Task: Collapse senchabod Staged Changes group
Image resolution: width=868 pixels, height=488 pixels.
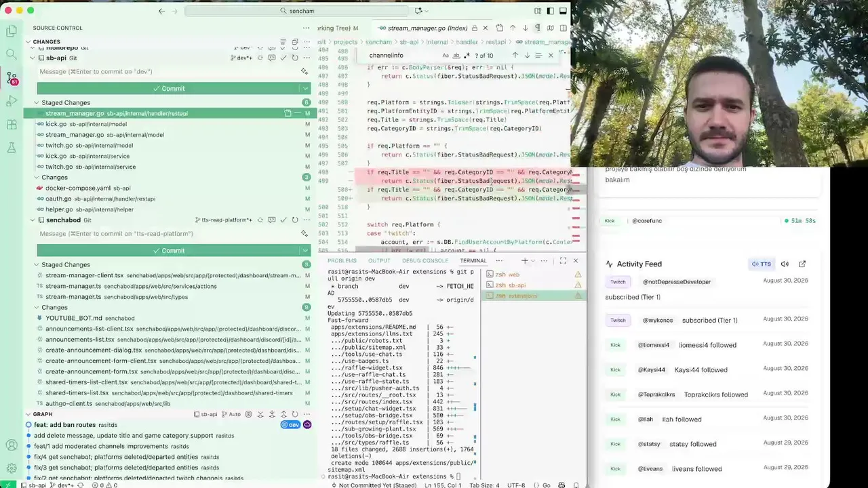Action: point(37,265)
